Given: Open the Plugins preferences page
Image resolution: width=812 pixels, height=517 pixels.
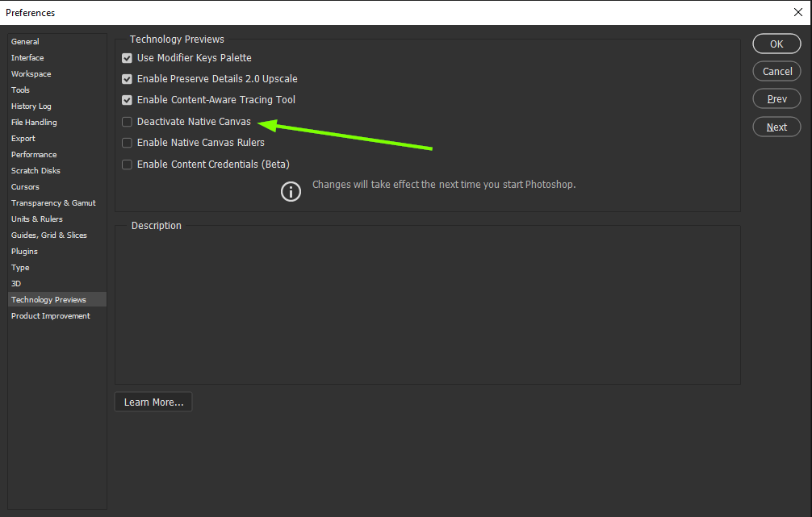Looking at the screenshot, I should click(x=24, y=251).
